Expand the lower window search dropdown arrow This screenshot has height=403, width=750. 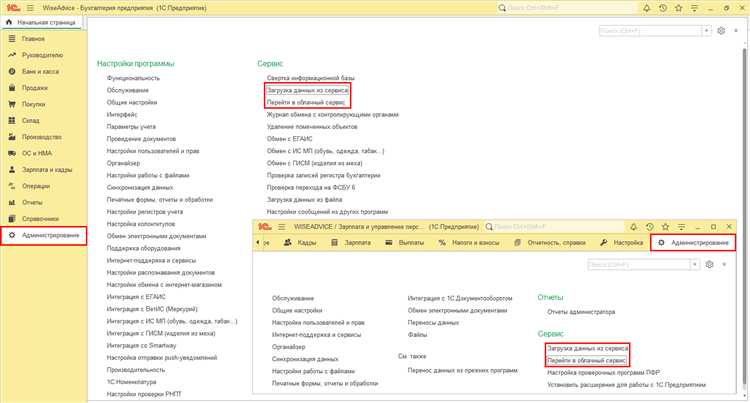[695, 264]
